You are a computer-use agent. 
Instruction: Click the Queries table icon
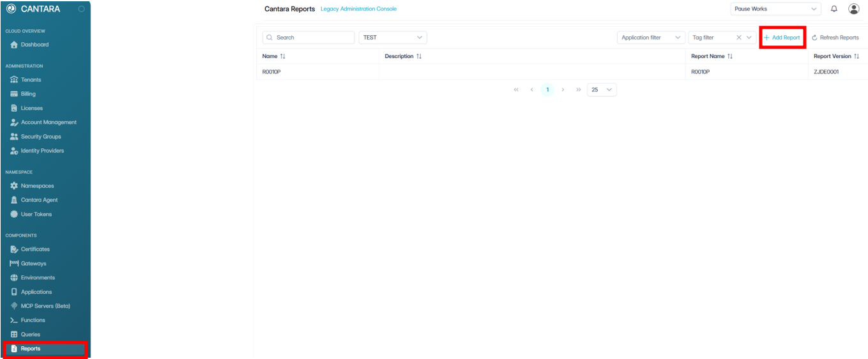14,334
